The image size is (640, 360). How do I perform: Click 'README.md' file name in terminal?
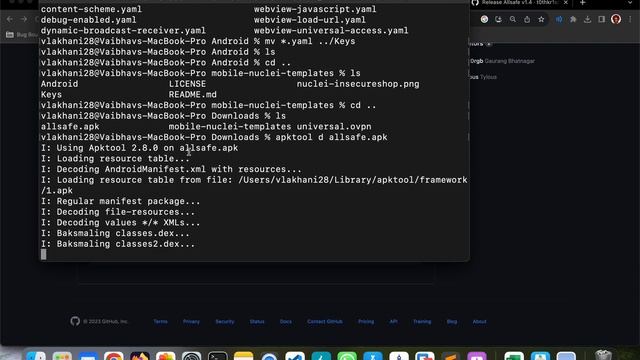(x=193, y=95)
